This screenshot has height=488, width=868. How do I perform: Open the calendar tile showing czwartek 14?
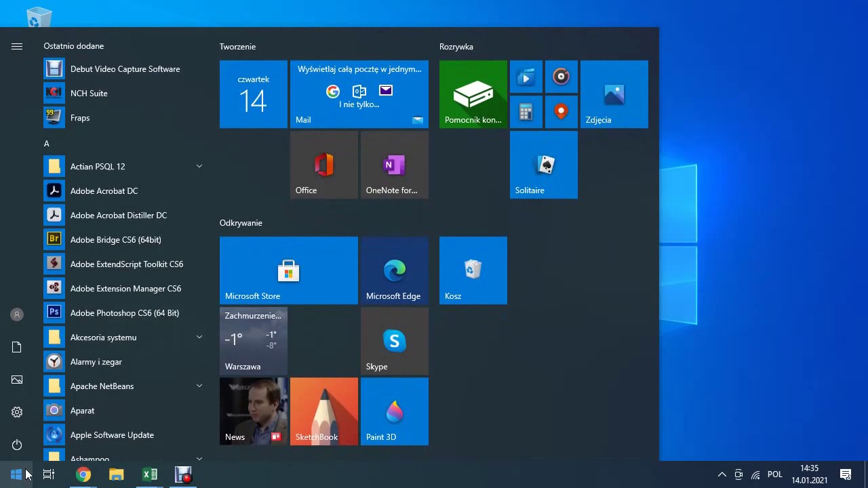pyautogui.click(x=254, y=94)
